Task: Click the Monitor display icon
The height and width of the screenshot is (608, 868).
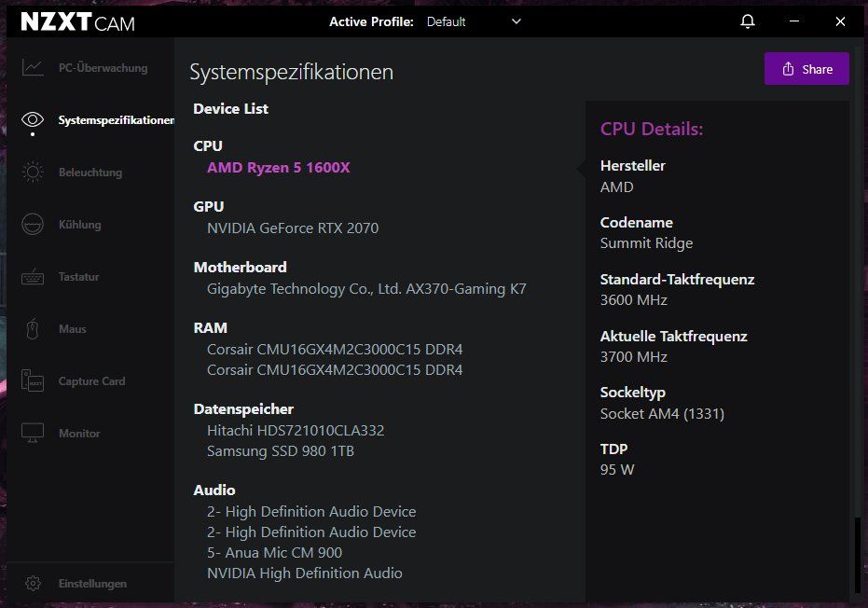Action: point(33,433)
